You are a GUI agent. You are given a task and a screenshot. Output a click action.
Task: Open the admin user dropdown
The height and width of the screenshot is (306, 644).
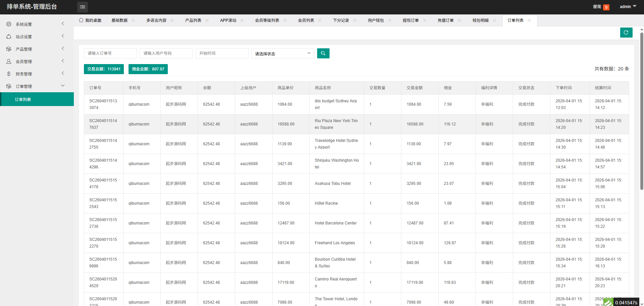click(x=628, y=7)
